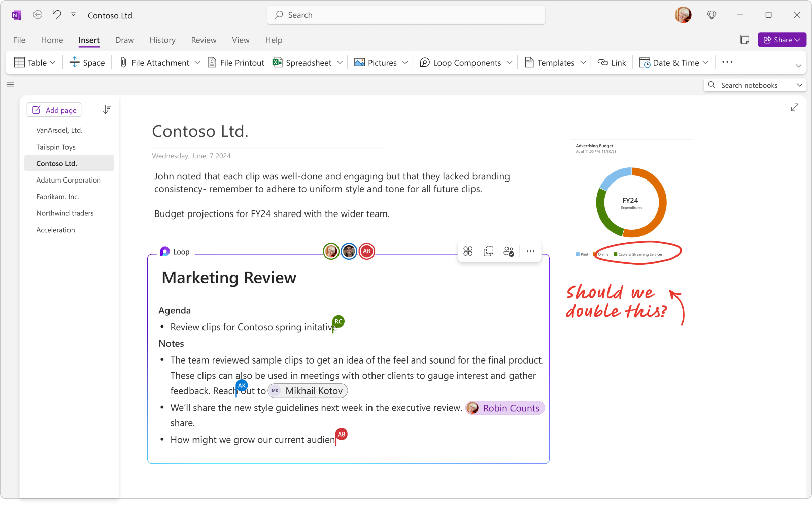
Task: Switch to the Draw tab
Action: tap(124, 40)
